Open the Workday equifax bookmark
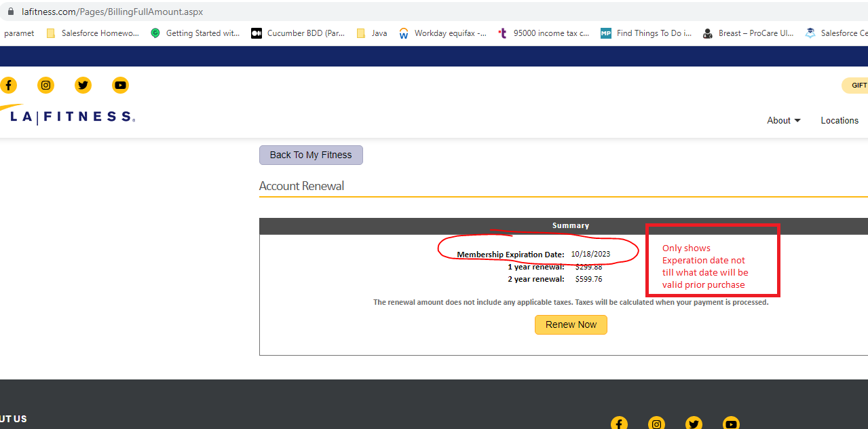Image resolution: width=868 pixels, height=429 pixels. pyautogui.click(x=442, y=33)
